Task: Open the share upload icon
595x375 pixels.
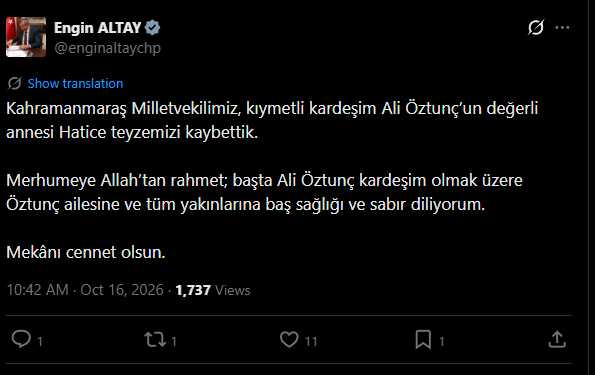Action: click(557, 339)
